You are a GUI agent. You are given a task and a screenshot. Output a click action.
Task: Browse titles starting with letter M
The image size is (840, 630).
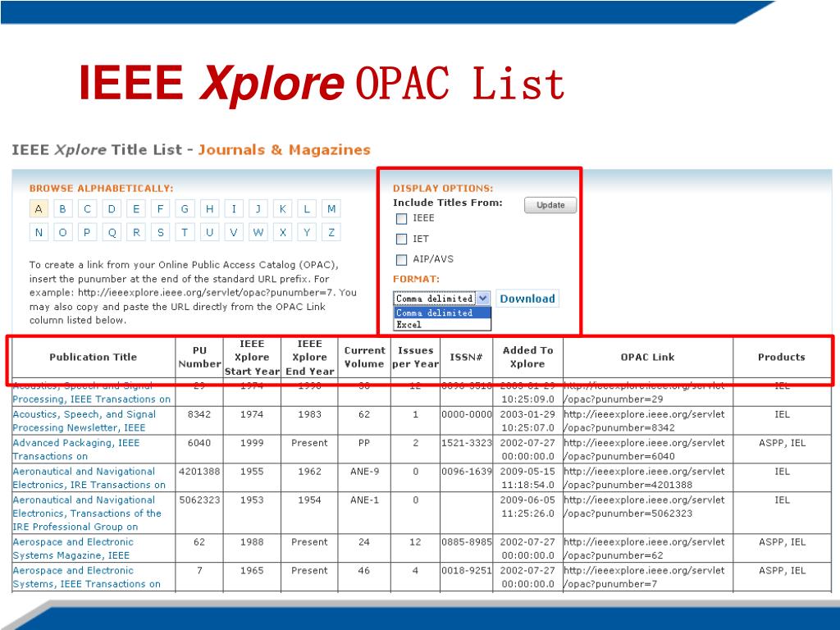pos(331,209)
